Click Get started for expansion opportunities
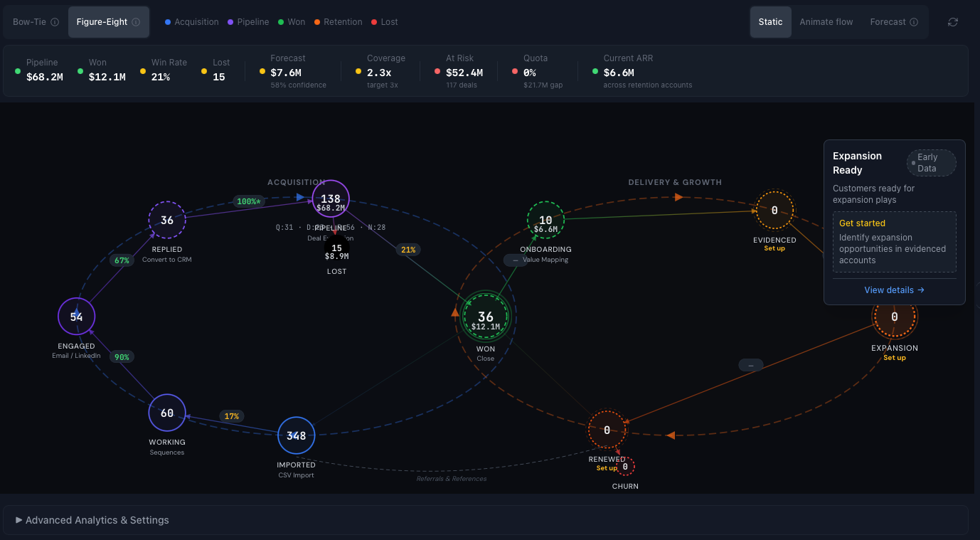This screenshot has height=540, width=980. coord(862,223)
